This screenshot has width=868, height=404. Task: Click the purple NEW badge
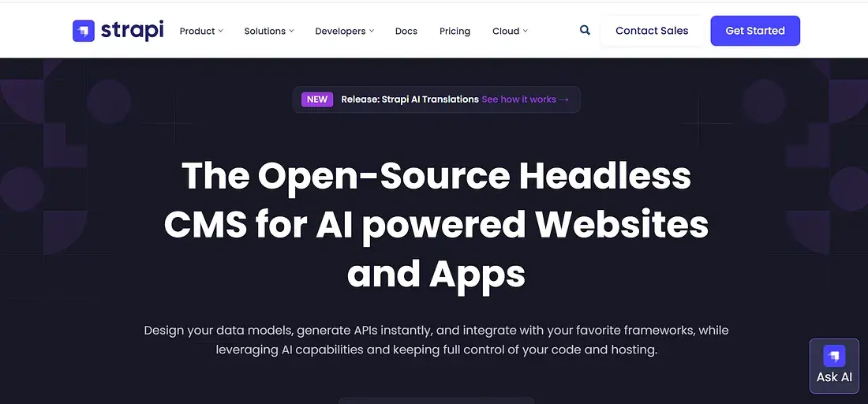pos(317,99)
